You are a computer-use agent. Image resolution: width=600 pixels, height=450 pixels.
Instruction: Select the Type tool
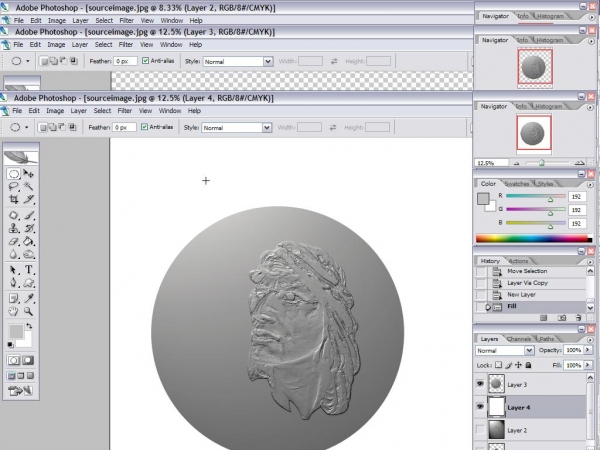coord(28,270)
